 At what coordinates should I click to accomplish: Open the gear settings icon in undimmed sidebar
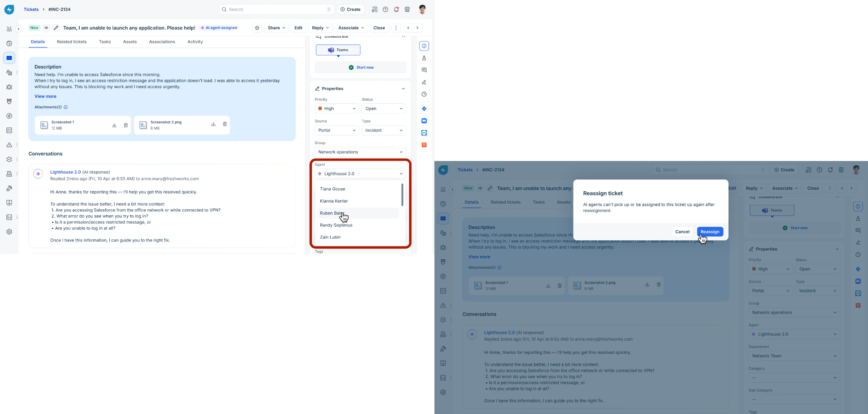(9, 232)
